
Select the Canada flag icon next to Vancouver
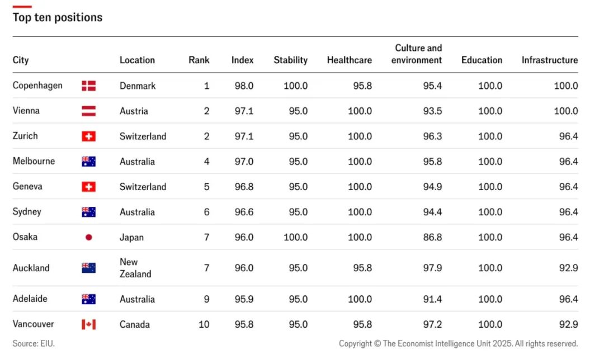pos(88,324)
